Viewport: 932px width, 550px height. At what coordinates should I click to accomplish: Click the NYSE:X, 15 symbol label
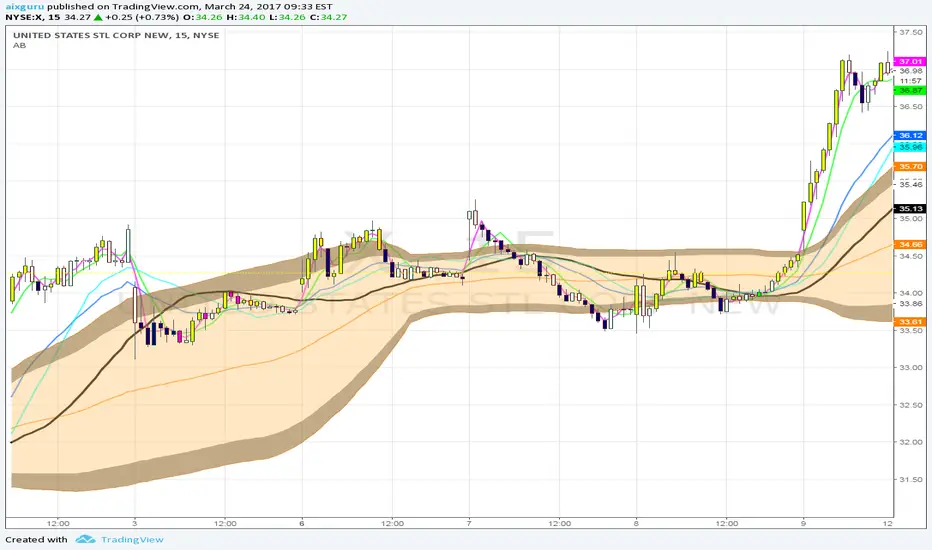pyautogui.click(x=33, y=17)
